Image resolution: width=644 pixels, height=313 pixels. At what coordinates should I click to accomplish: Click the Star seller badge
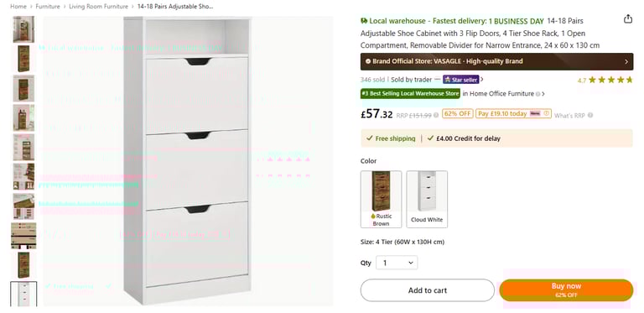click(461, 79)
